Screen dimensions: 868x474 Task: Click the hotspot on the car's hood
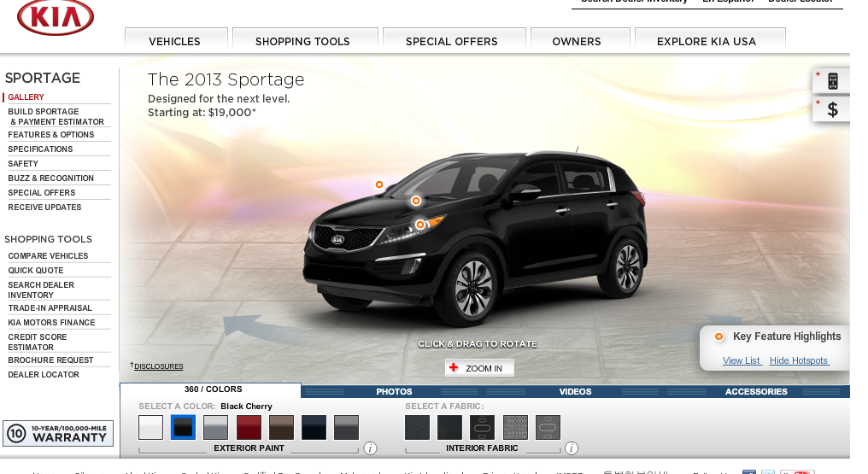(x=416, y=201)
